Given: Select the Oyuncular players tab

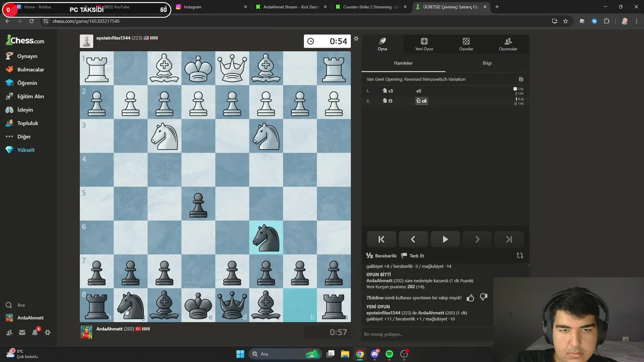Looking at the screenshot, I should (508, 44).
